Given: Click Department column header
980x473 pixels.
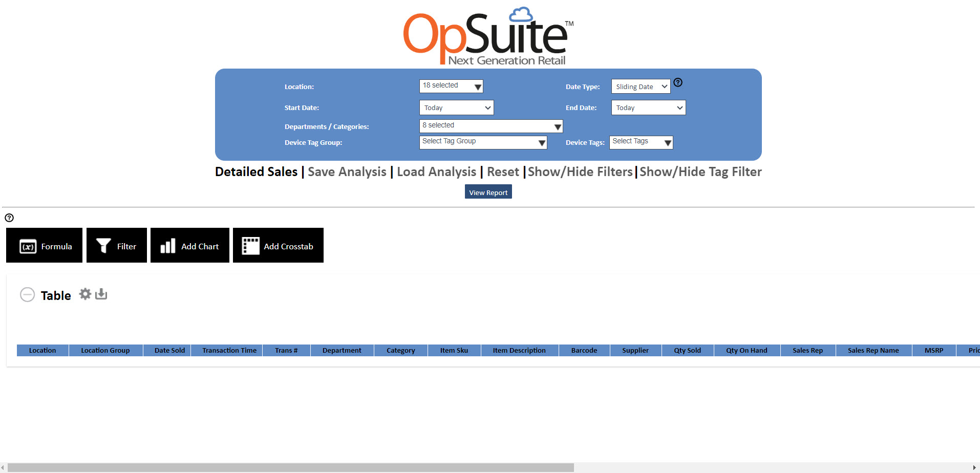Looking at the screenshot, I should pyautogui.click(x=342, y=350).
